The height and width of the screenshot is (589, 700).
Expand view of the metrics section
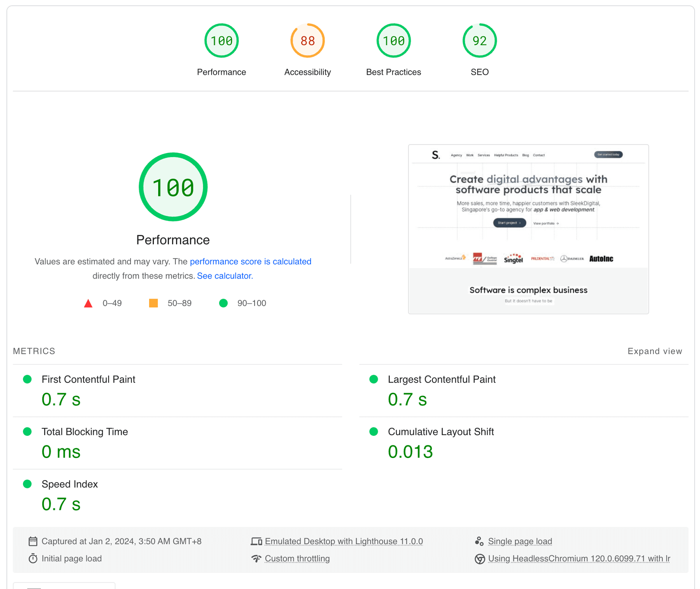pos(654,351)
